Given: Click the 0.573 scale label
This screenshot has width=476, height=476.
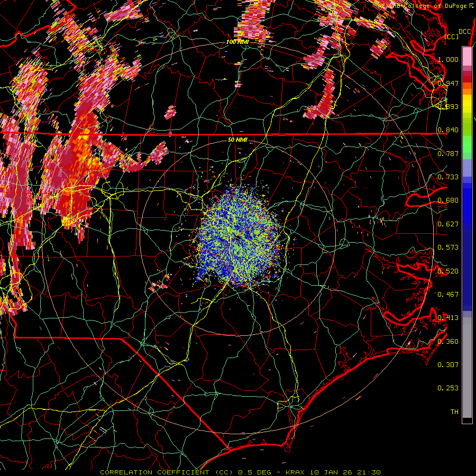Looking at the screenshot, I should [448, 248].
